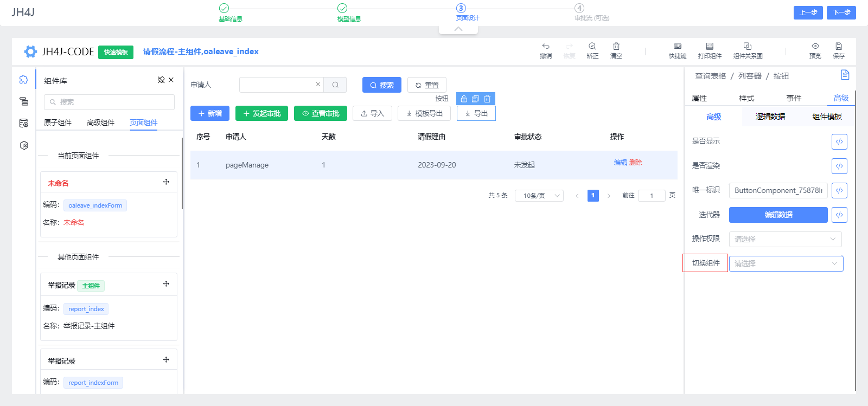Screen dimensions: 868x406
Task: Go to the next page arrow in pagination
Action: click(609, 196)
